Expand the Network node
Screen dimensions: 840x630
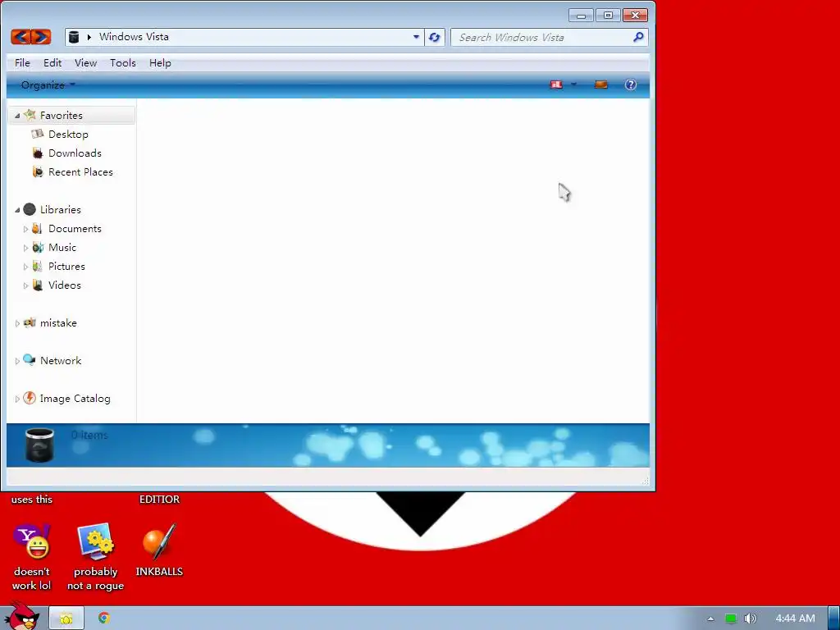[17, 361]
